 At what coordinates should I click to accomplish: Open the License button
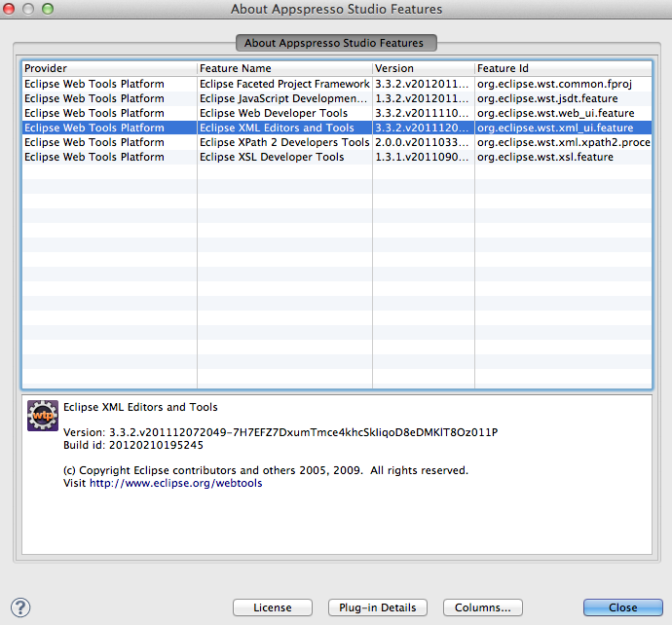point(273,607)
